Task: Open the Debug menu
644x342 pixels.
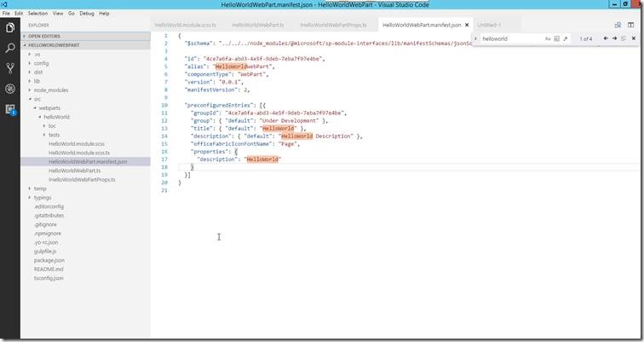Action: 87,13
